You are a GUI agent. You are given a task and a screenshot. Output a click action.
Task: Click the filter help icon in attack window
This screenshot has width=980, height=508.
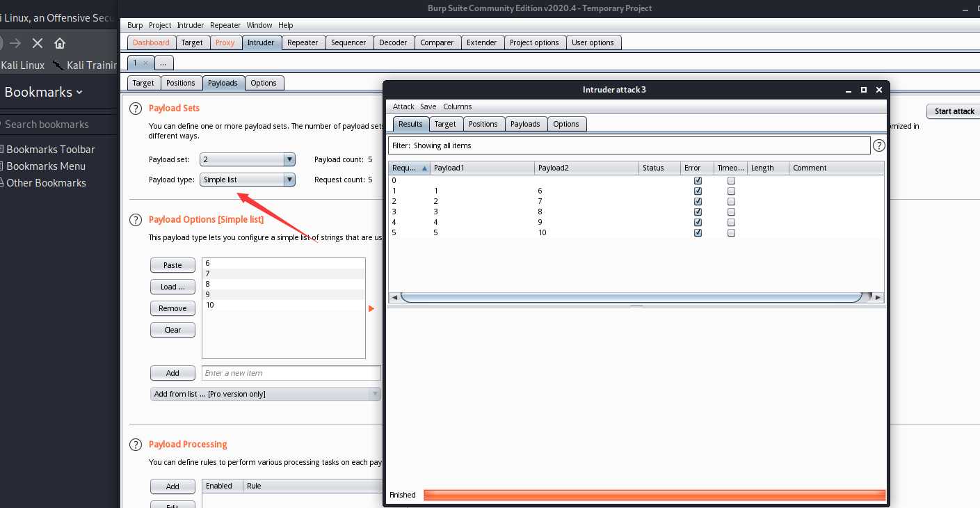pyautogui.click(x=879, y=145)
